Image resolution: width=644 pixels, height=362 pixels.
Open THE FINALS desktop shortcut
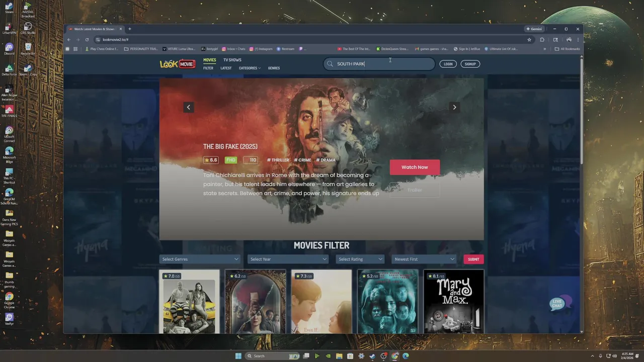click(9, 111)
